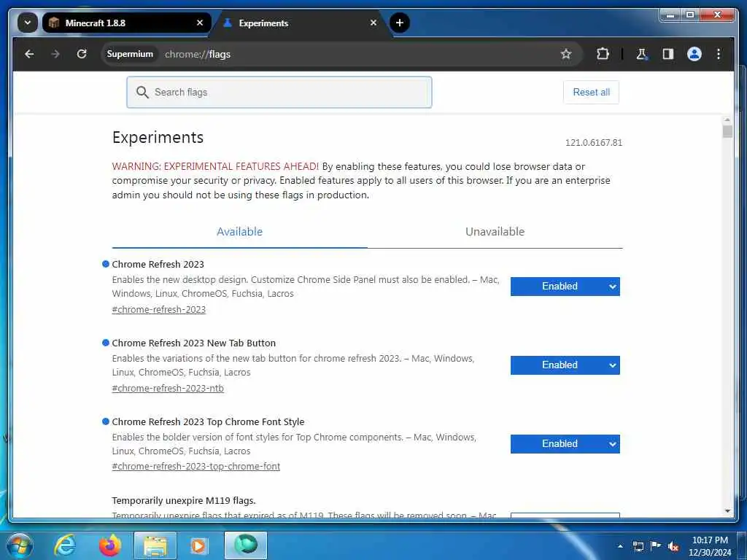
Task: Open the Windows Start menu orb
Action: pos(20,545)
